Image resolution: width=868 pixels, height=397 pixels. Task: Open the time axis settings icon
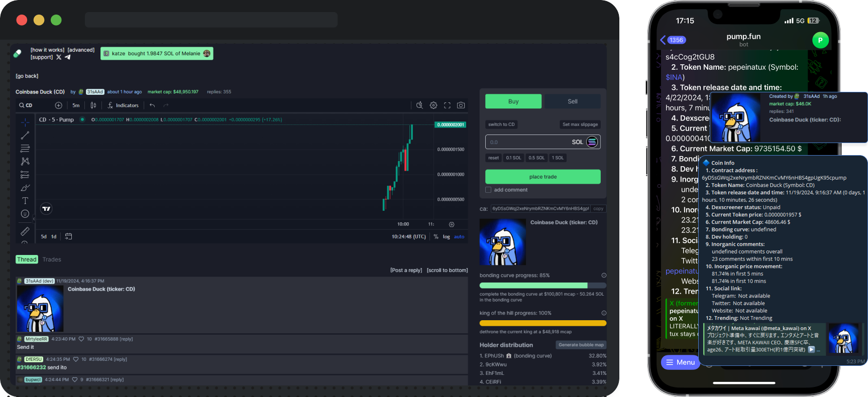tap(452, 224)
